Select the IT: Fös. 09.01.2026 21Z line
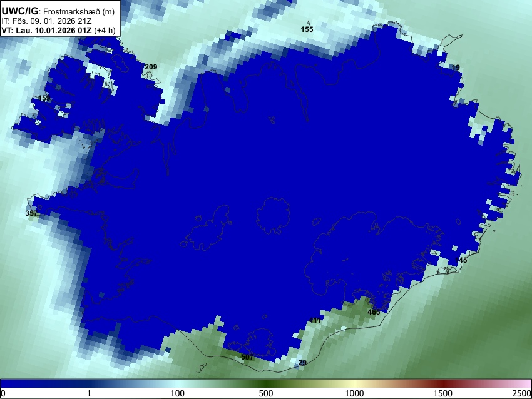Image resolution: width=532 pixels, height=399 pixels. 46,21
